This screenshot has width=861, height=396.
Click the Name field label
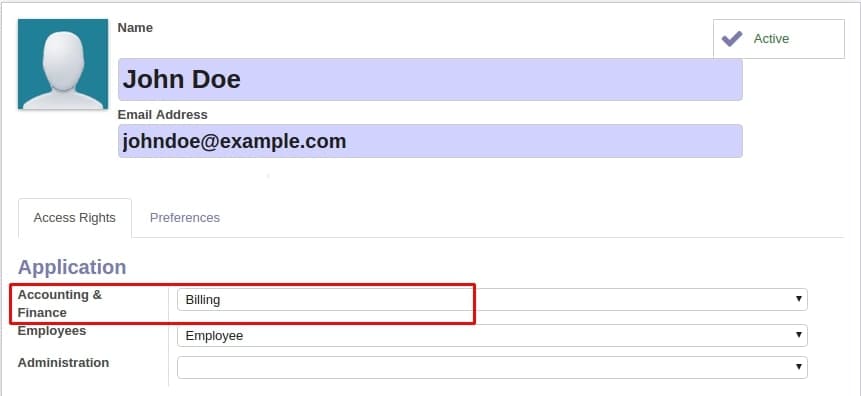(x=135, y=28)
